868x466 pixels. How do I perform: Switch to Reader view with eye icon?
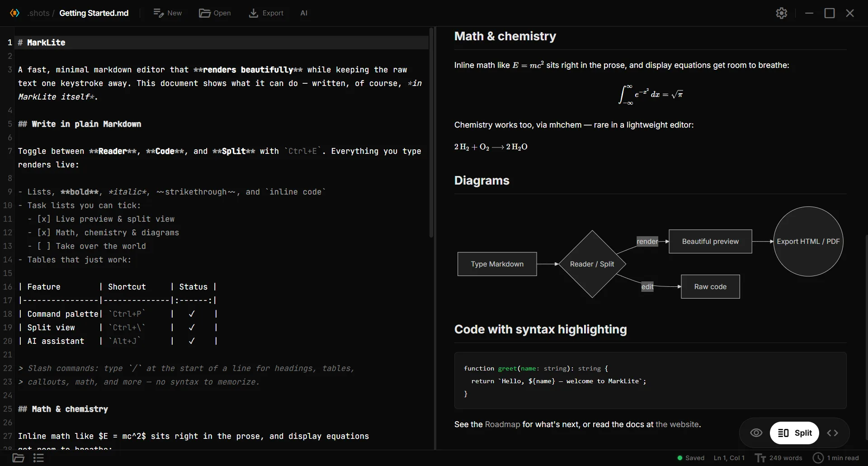pyautogui.click(x=756, y=433)
